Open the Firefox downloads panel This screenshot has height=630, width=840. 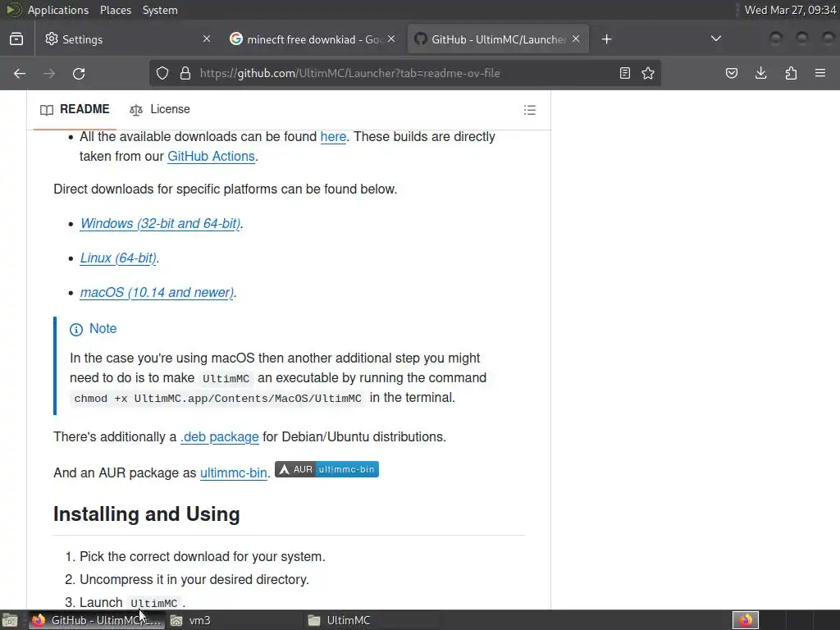tap(760, 73)
